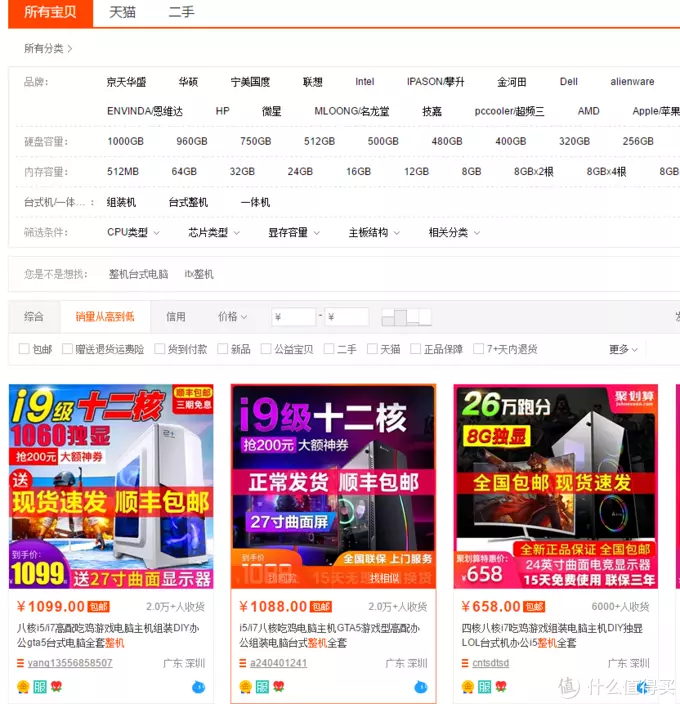Open the 26万跑分 product thumbnail

pyautogui.click(x=556, y=486)
